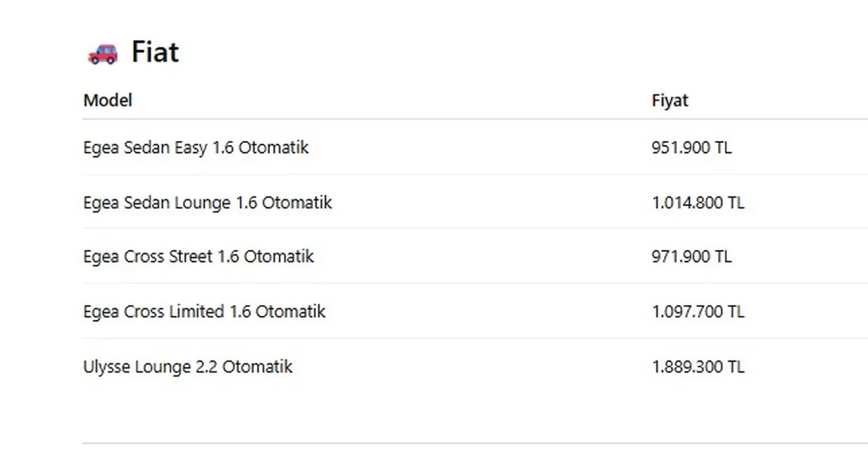This screenshot has height=456, width=868.
Task: Click the divider line under column headers
Action: pyautogui.click(x=475, y=119)
